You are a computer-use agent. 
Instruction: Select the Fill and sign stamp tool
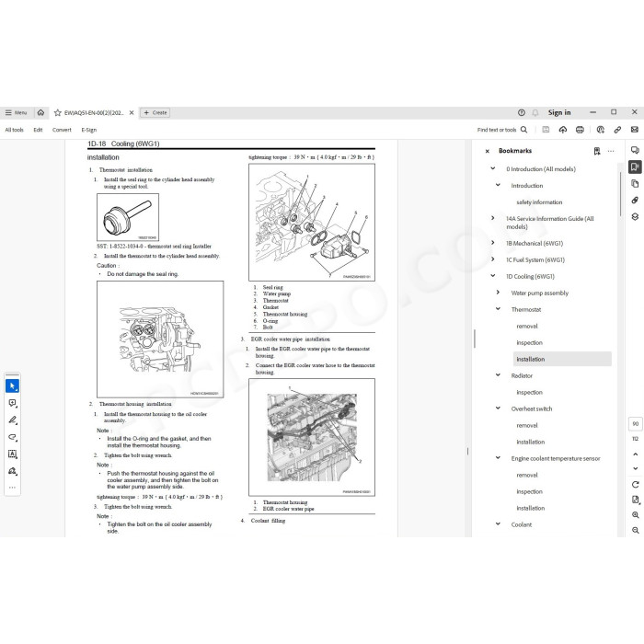point(12,471)
